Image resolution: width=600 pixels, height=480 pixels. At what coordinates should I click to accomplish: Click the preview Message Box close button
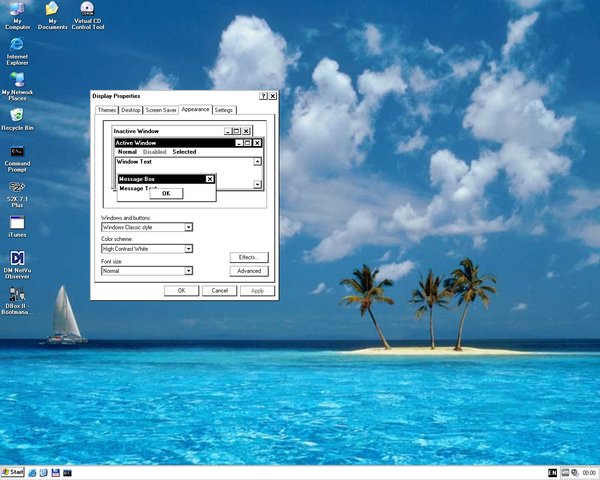point(210,179)
